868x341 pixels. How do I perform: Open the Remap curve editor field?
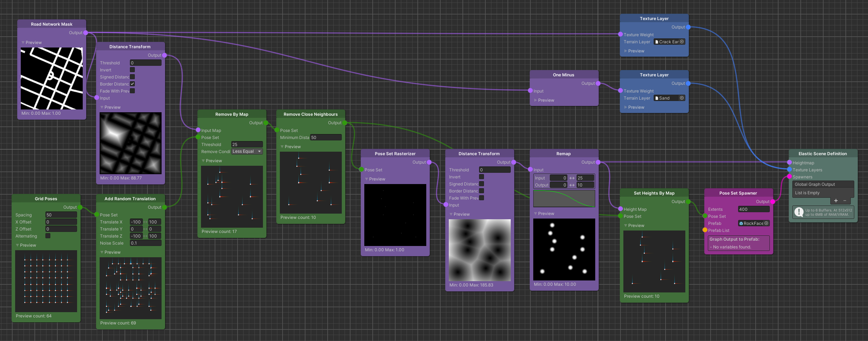[x=564, y=199]
